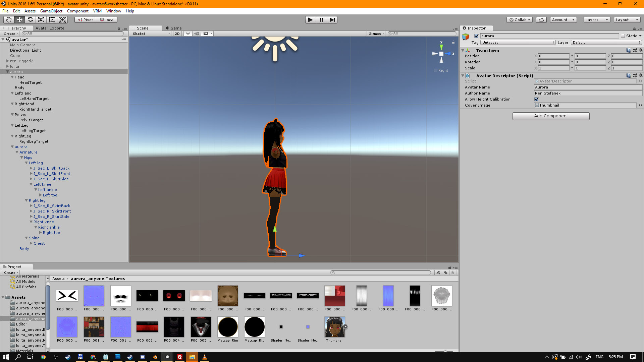Enable the Static checkbox
Screen dimensions: 644x362
(x=623, y=36)
